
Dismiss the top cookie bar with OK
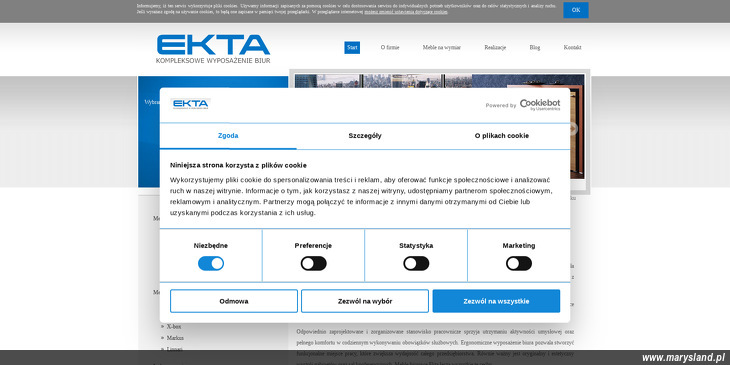(x=576, y=10)
